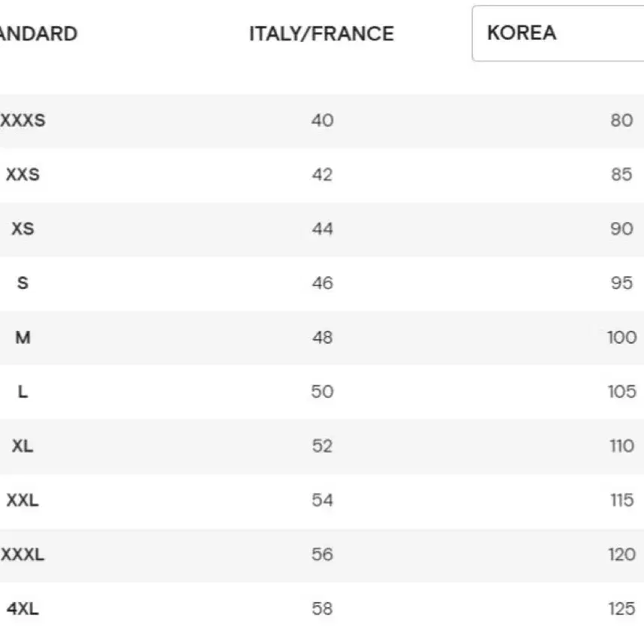Click the 4XL size label

23,609
